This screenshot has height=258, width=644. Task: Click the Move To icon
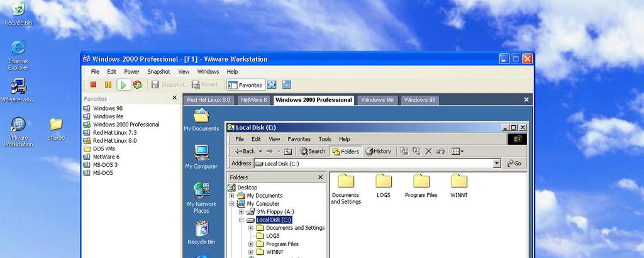[x=404, y=151]
